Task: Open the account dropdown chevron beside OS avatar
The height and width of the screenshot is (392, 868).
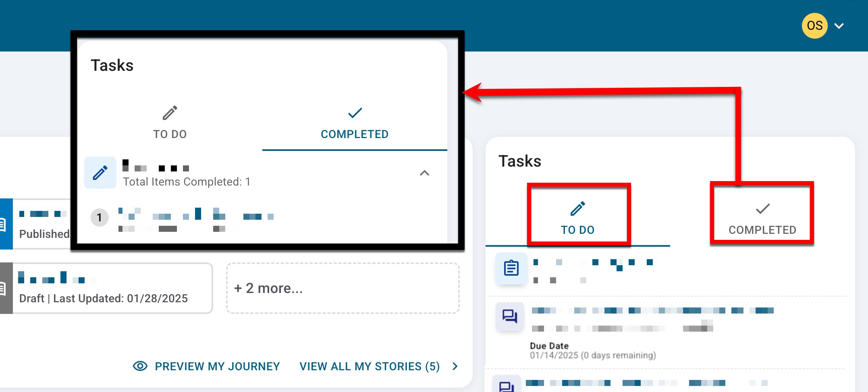Action: pyautogui.click(x=839, y=26)
